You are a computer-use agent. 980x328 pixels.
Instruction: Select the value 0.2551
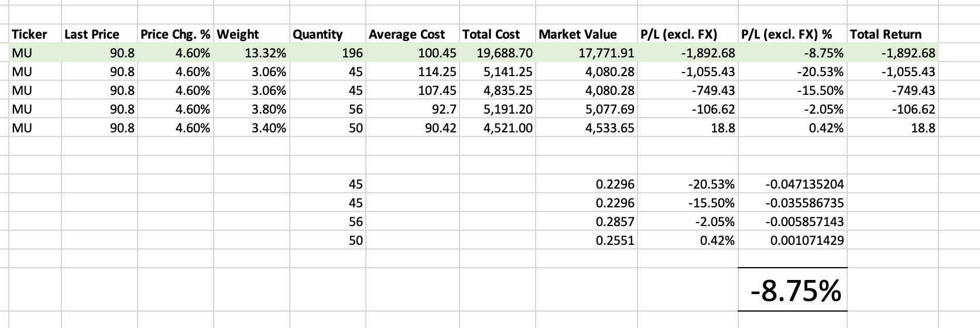coord(587,241)
